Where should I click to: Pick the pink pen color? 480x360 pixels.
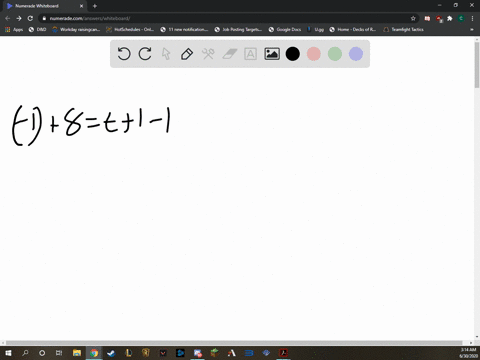click(314, 54)
